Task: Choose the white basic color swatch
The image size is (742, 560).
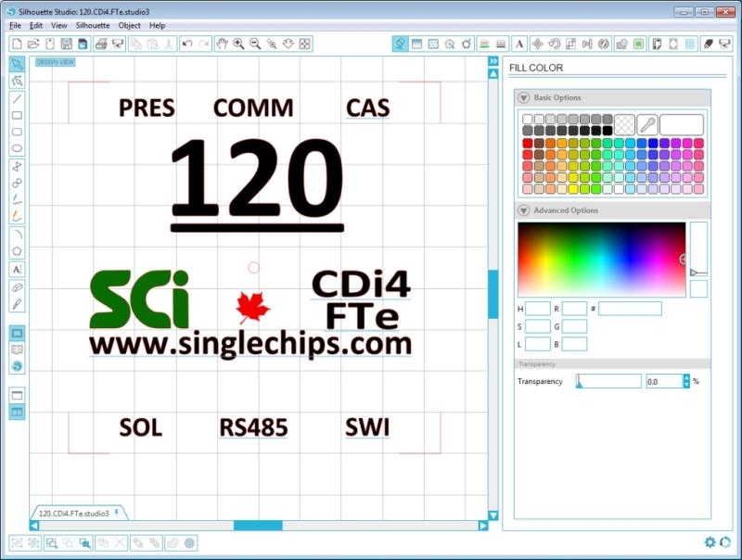Action: point(528,119)
